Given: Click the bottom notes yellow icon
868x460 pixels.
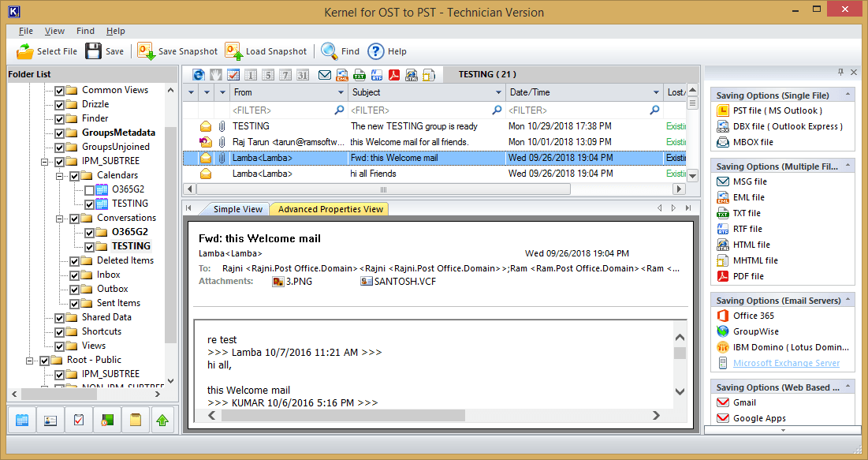Looking at the screenshot, I should (136, 420).
